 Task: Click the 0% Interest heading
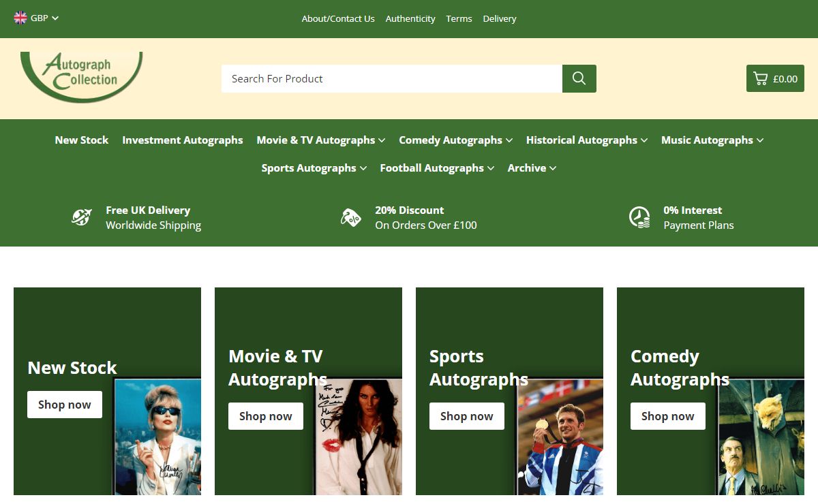[693, 210]
